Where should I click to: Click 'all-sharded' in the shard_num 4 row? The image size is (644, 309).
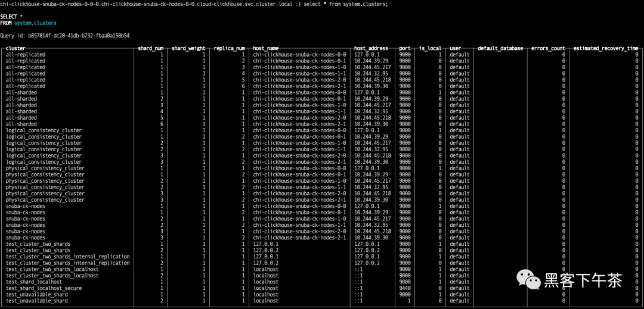pos(21,111)
